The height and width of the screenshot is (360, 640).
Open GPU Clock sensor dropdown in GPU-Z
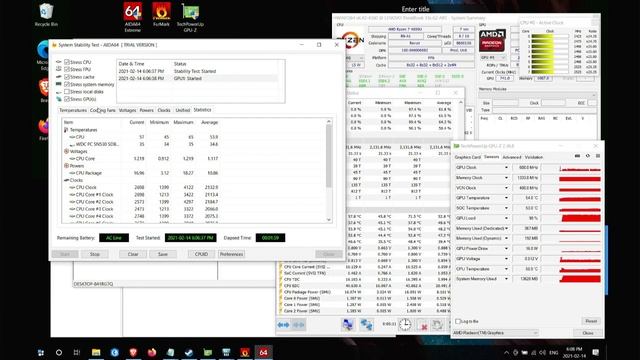506,167
